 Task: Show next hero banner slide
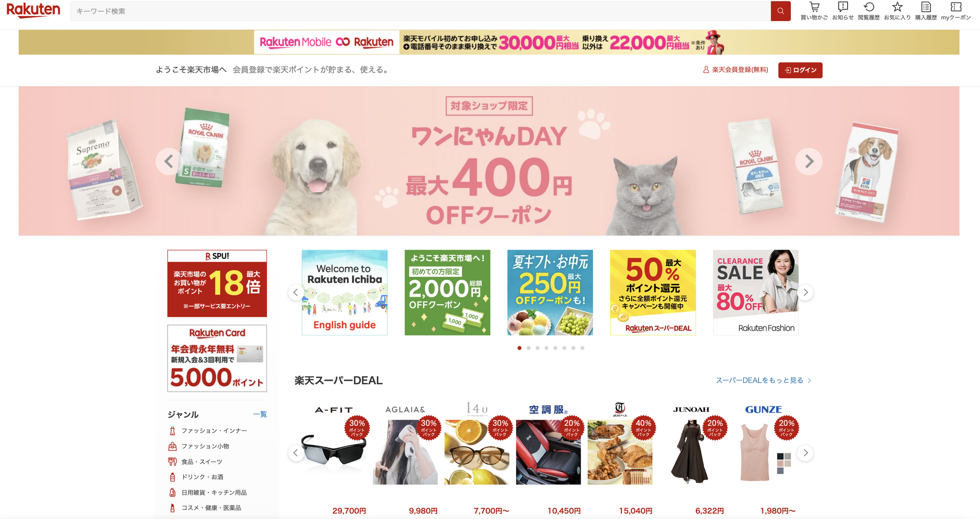point(808,161)
